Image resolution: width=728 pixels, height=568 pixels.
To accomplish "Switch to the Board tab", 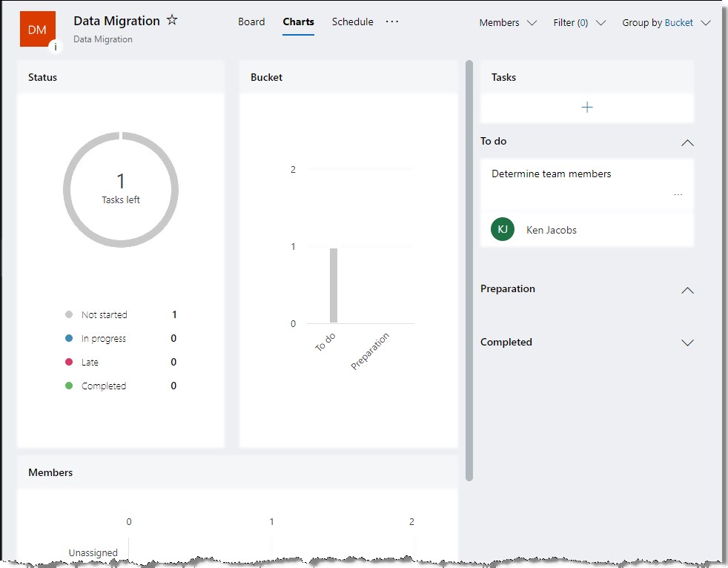I will point(251,22).
